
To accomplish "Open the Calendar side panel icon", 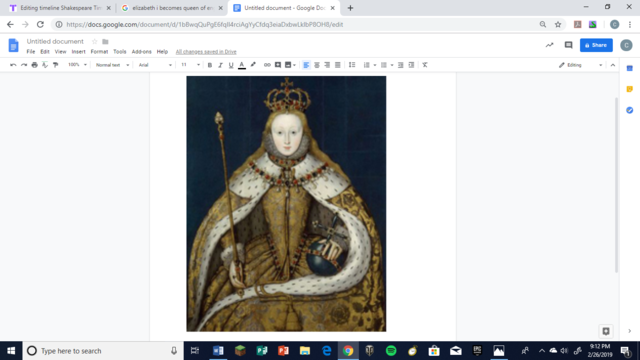I will click(x=630, y=69).
